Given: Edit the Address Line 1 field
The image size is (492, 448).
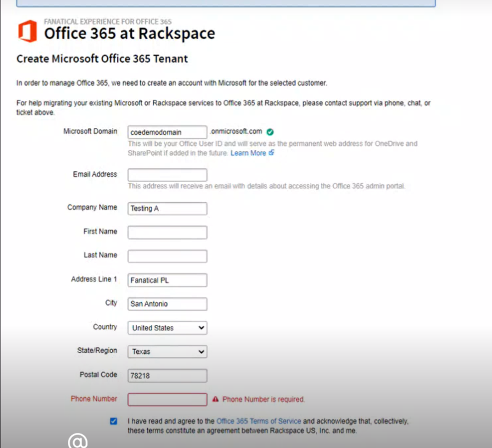Looking at the screenshot, I should click(167, 280).
